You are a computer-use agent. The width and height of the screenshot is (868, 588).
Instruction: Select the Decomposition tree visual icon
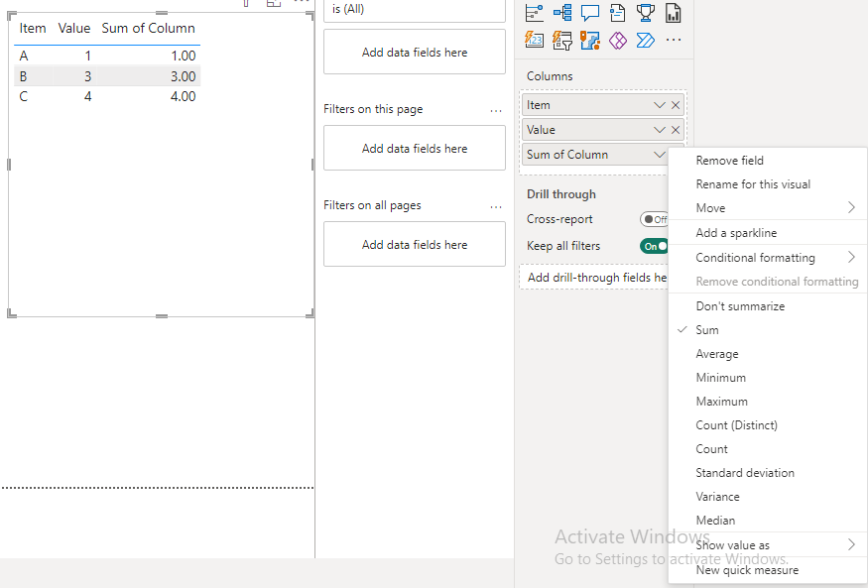tap(562, 13)
